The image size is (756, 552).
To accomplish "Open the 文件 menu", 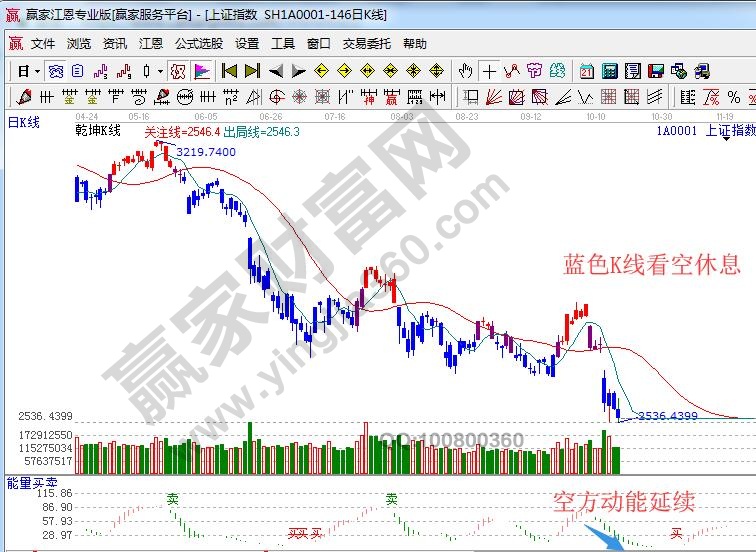I will [x=43, y=44].
